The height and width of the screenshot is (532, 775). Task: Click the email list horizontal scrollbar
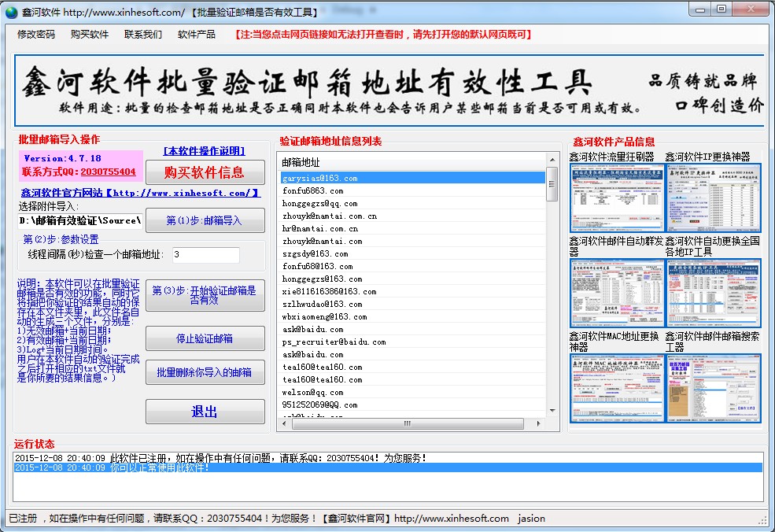[x=408, y=423]
